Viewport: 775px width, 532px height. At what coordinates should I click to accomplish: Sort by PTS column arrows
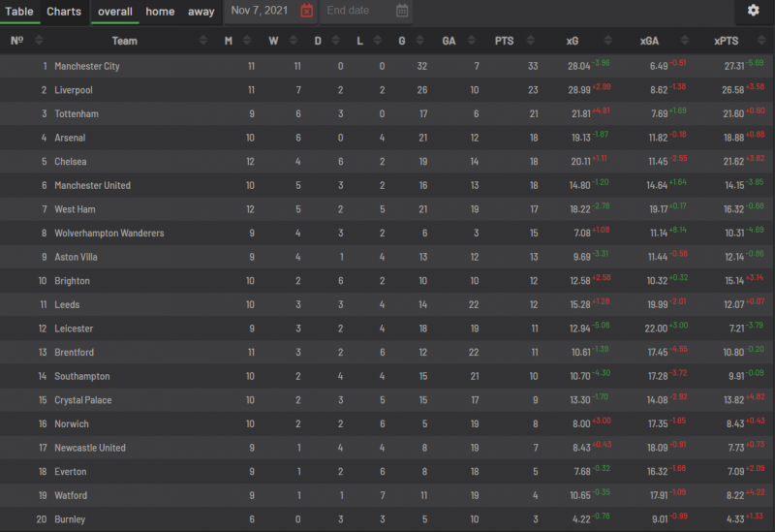click(530, 41)
